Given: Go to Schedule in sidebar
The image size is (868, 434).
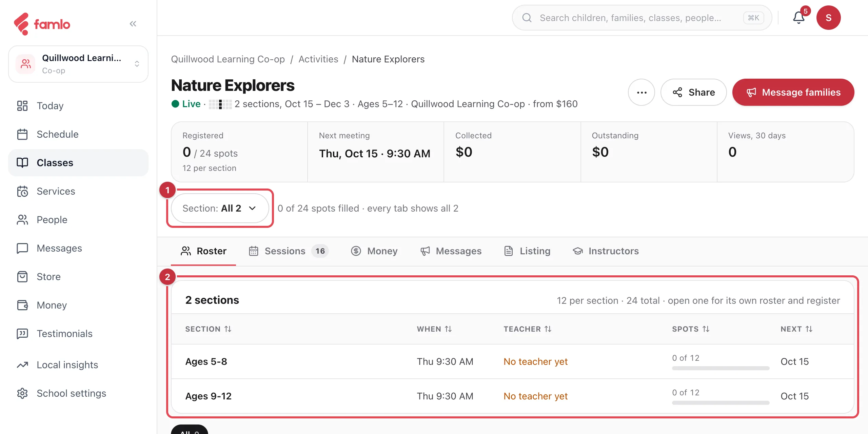Looking at the screenshot, I should [x=78, y=134].
